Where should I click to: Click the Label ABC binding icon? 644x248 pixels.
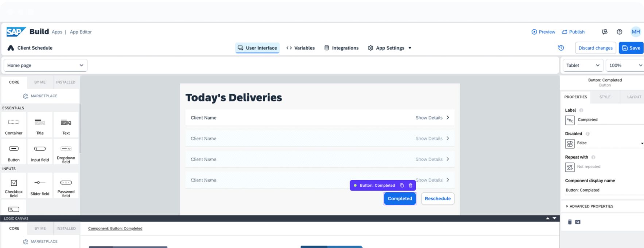pyautogui.click(x=570, y=120)
